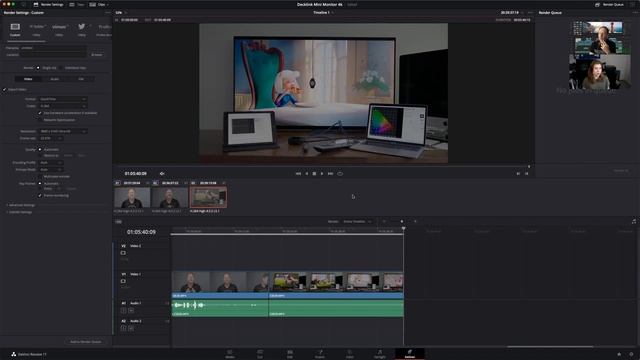The image size is (640, 360).
Task: Open the Cut page
Action: (x=260, y=353)
